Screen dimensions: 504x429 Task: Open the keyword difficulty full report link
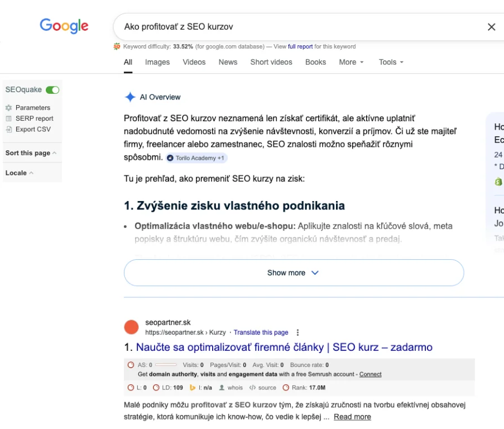click(x=300, y=46)
